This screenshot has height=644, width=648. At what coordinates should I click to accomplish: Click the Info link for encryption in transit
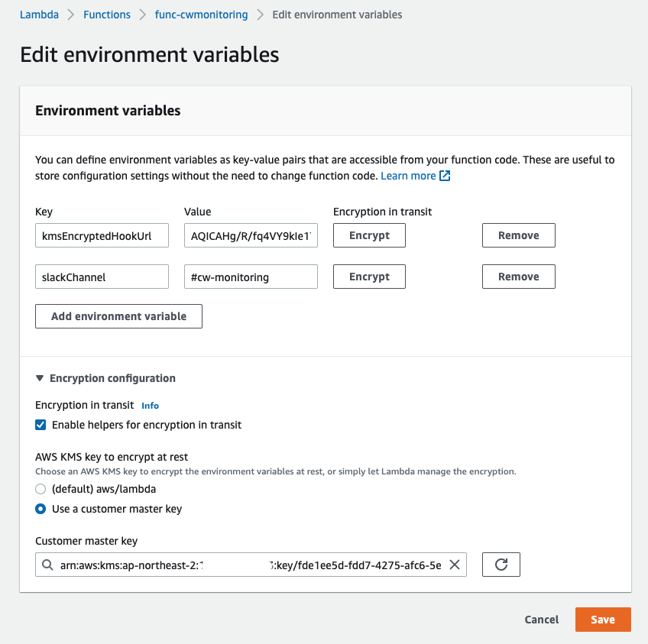tap(151, 406)
